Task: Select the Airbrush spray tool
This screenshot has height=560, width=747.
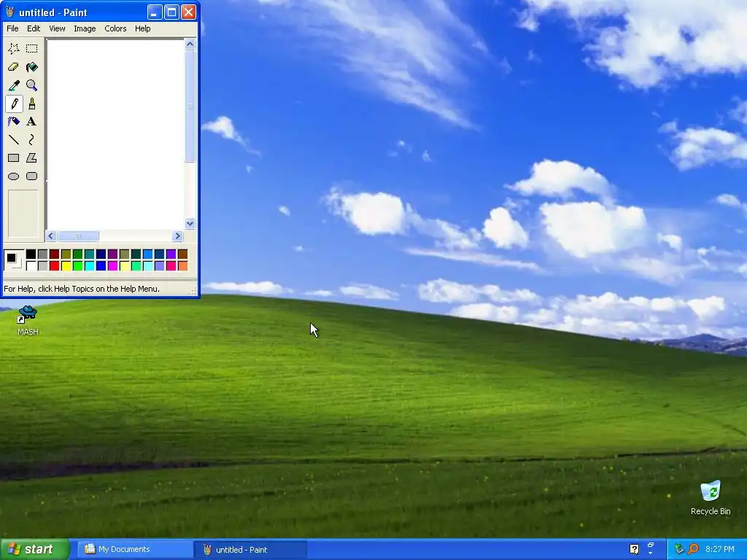Action: [x=14, y=122]
